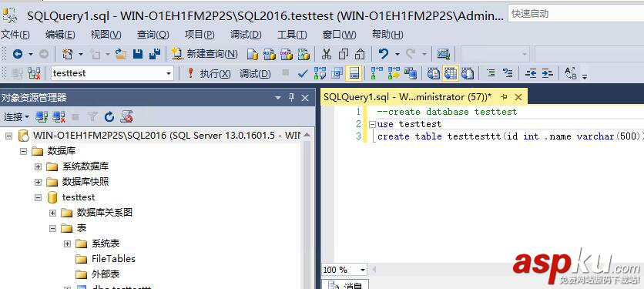Expand the 系统数据库 folder
The height and width of the screenshot is (289, 644).
(39, 167)
